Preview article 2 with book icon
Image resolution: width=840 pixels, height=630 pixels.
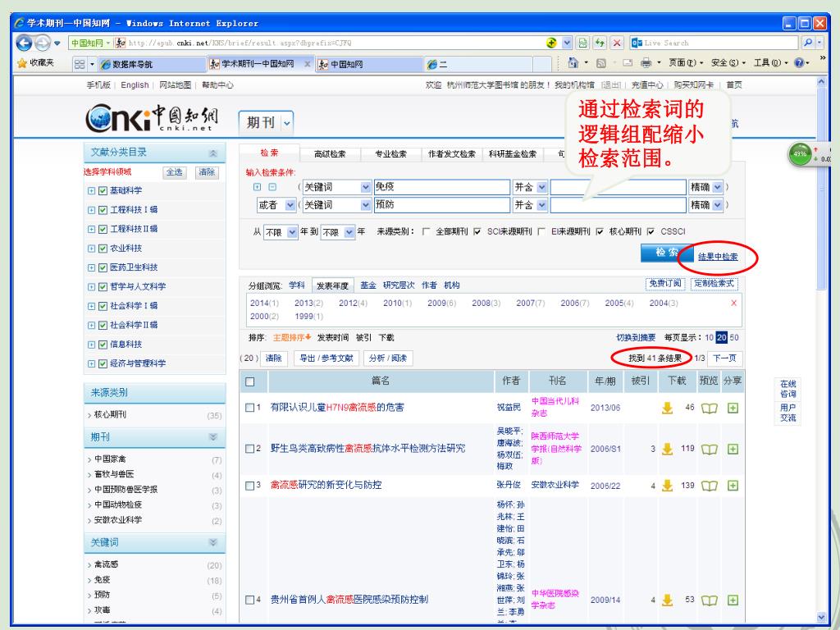click(x=710, y=449)
